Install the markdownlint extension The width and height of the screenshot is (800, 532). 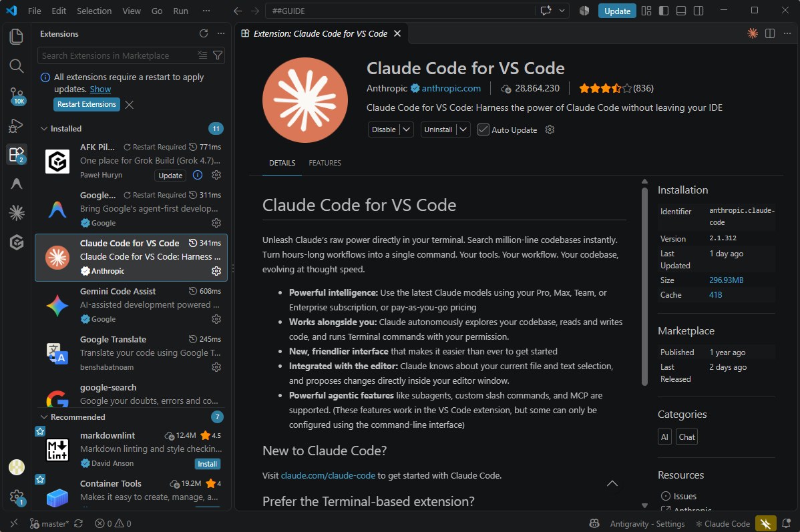207,464
